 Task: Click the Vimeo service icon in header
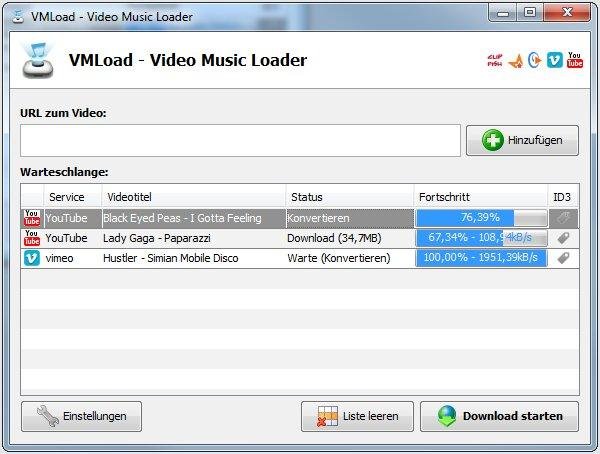coord(554,60)
